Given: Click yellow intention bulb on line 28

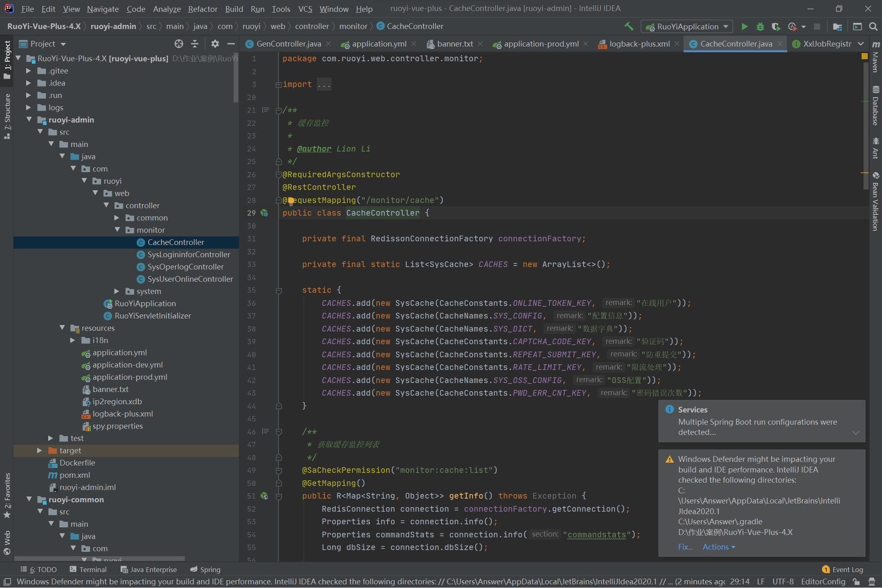Looking at the screenshot, I should pos(291,200).
